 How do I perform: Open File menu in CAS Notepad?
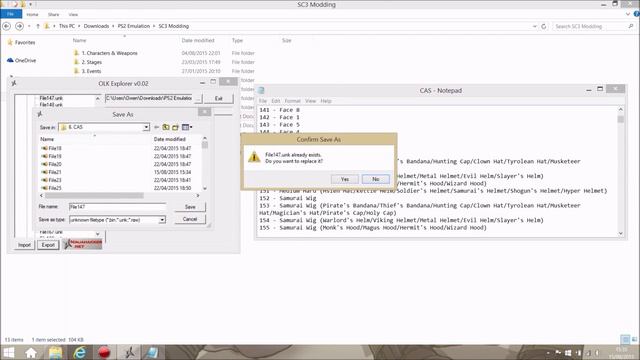coord(263,101)
